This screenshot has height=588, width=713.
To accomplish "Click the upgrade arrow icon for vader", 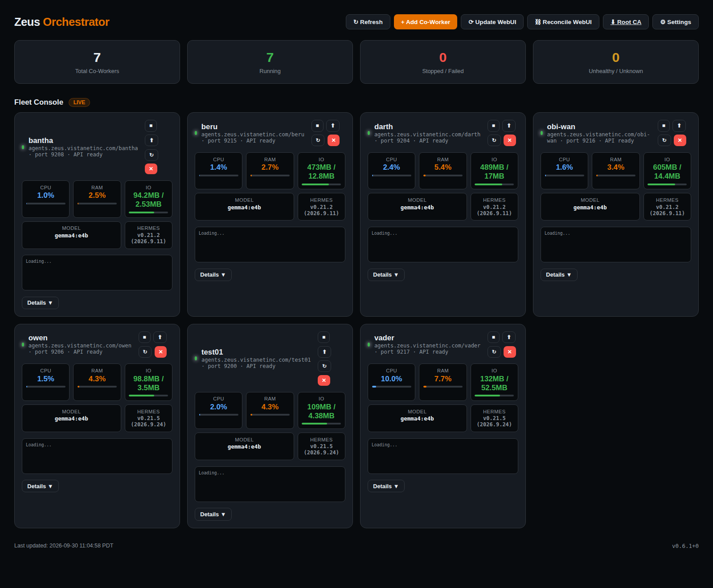I will 509,337.
